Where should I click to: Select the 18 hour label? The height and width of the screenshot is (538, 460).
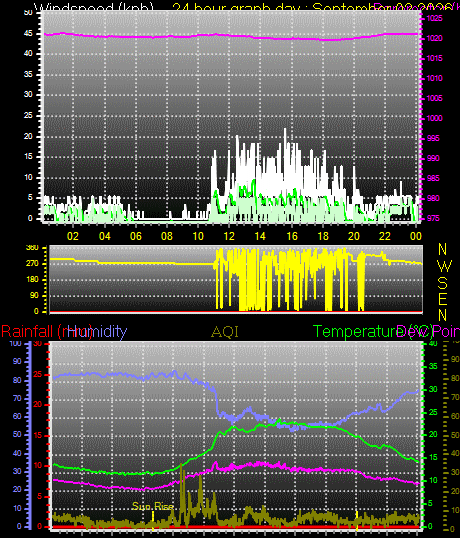pyautogui.click(x=323, y=236)
